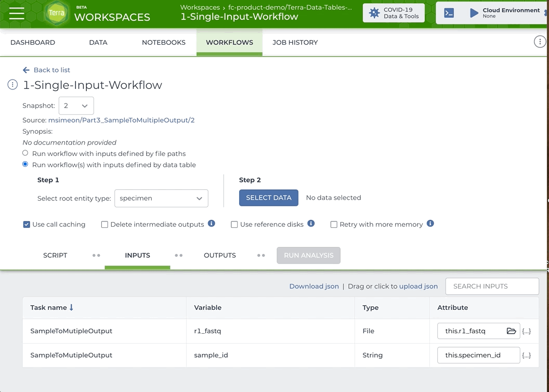Open the hamburger navigation menu
Image resolution: width=549 pixels, height=392 pixels.
(x=17, y=14)
